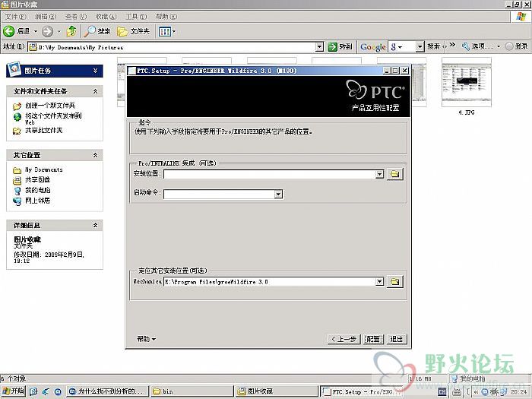Open Help (帮助) dropdown in PTC Setup
Screen dimensions: 532x399
[146, 339]
